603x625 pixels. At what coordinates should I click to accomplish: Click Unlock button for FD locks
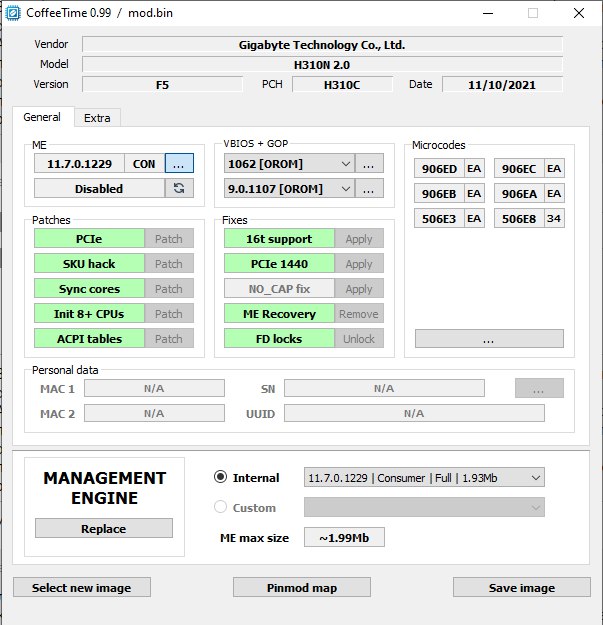point(359,338)
